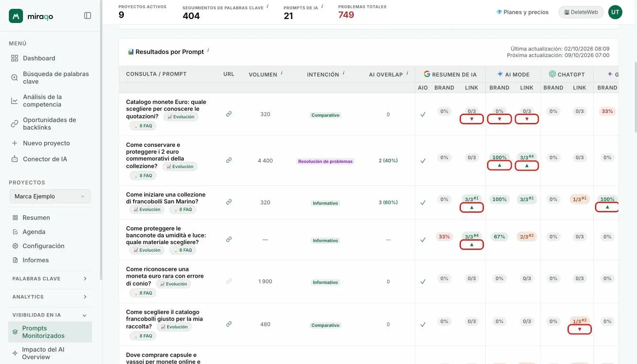Viewport: 637px width, 364px height.
Task: Open URL link icon for 2 euro commemorativi row
Action: pos(229,161)
